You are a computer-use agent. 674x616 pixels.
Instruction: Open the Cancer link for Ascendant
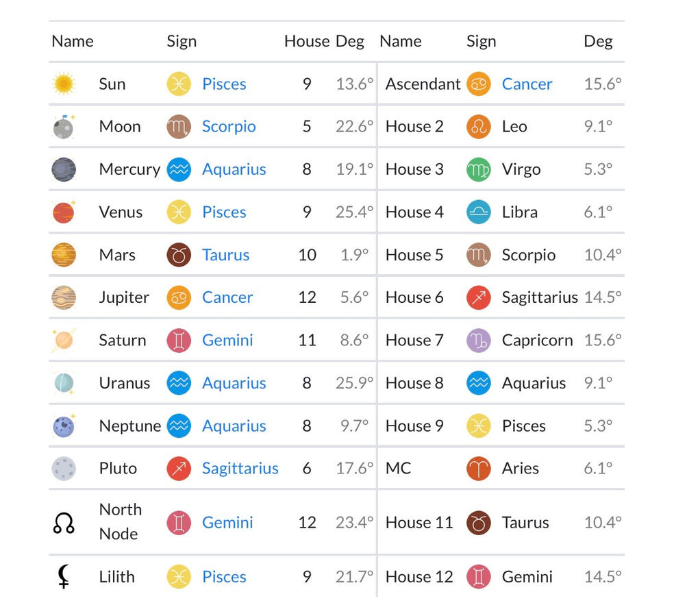click(527, 84)
